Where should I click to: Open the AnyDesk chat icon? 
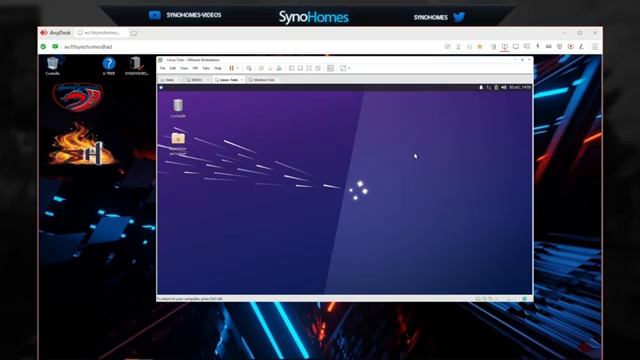pyautogui.click(x=527, y=47)
